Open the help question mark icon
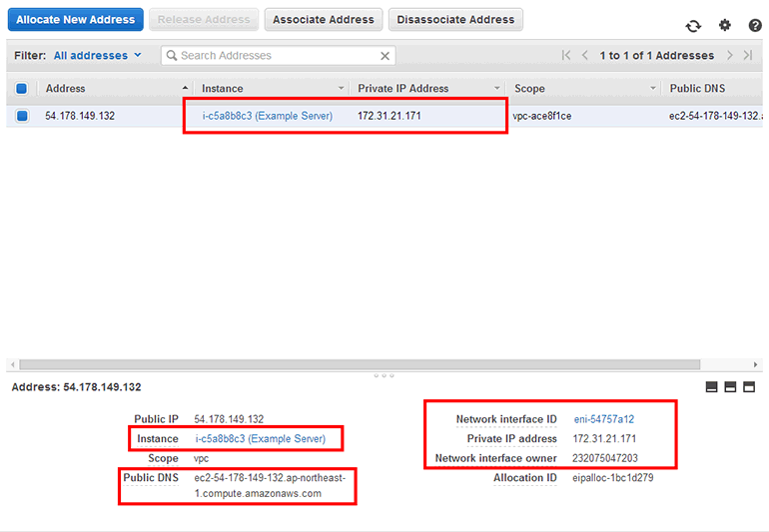 (x=755, y=26)
